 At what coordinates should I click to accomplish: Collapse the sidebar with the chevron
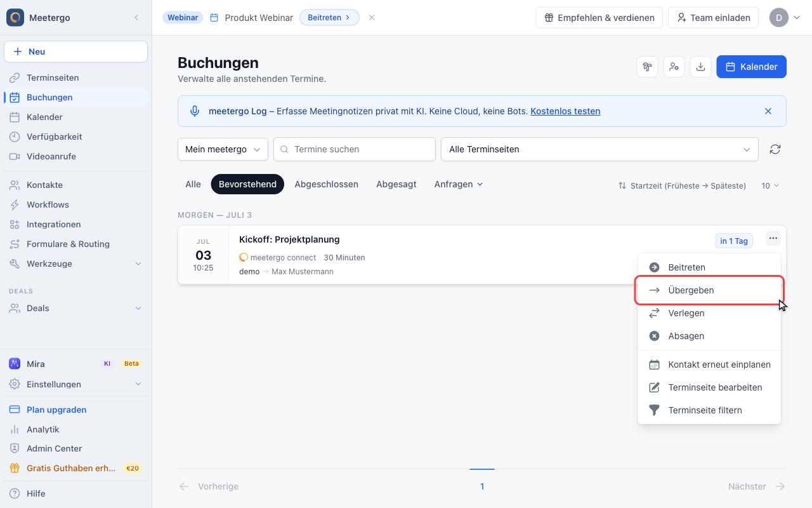pos(136,18)
